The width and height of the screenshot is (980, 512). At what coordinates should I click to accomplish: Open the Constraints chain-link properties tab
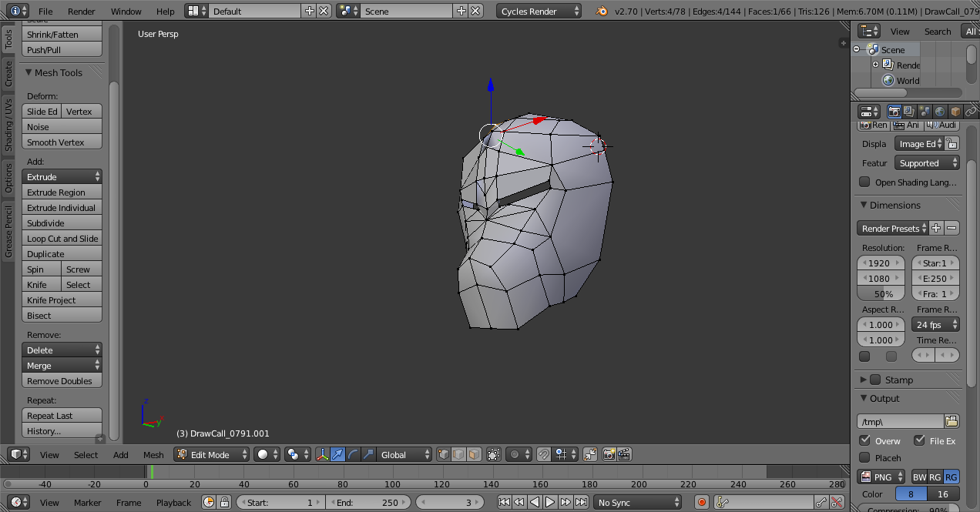[x=971, y=112]
